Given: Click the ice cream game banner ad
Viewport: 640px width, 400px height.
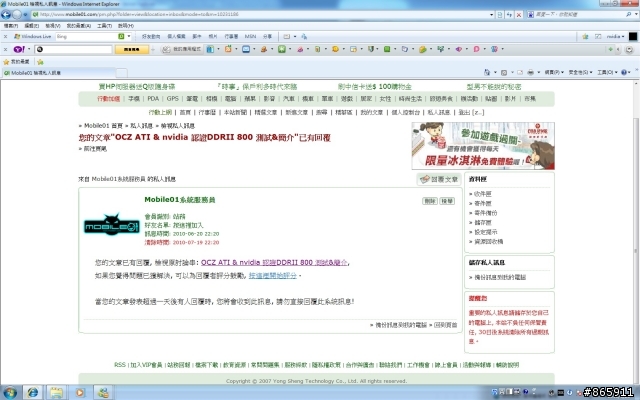Looking at the screenshot, I should point(483,146).
